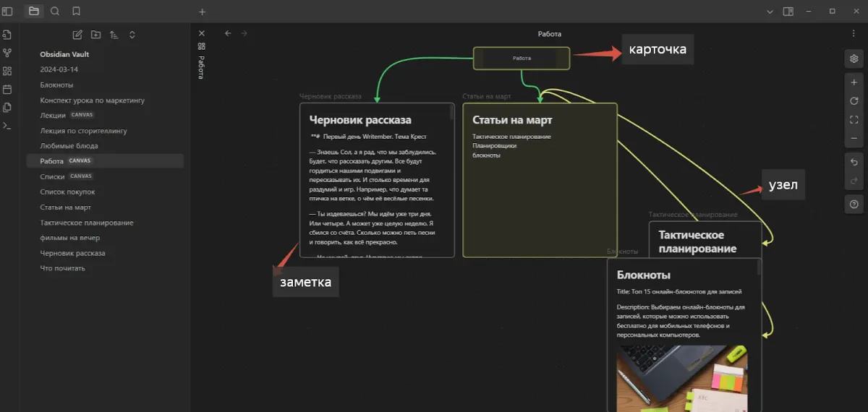Screen dimensions: 868x412
Task: Toggle the right sidebar panel
Action: tap(788, 12)
